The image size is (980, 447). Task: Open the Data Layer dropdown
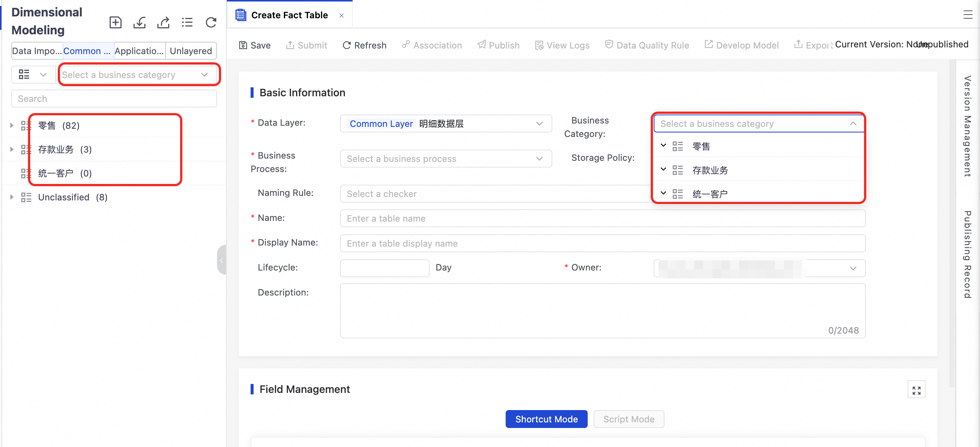(x=446, y=124)
